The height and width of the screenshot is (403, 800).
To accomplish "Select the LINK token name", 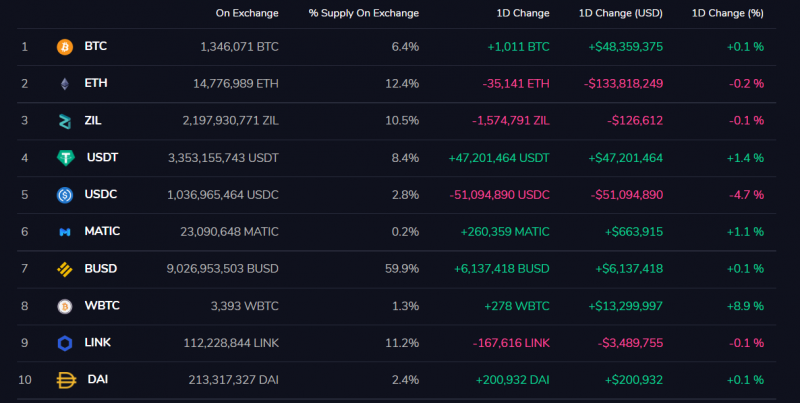I will tap(98, 343).
